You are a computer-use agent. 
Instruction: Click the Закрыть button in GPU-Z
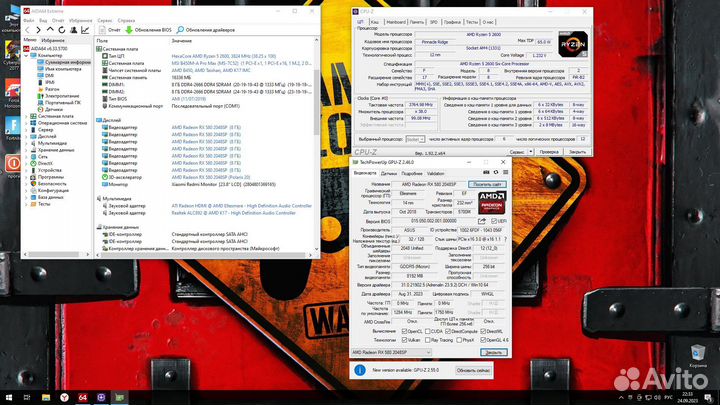pos(494,352)
